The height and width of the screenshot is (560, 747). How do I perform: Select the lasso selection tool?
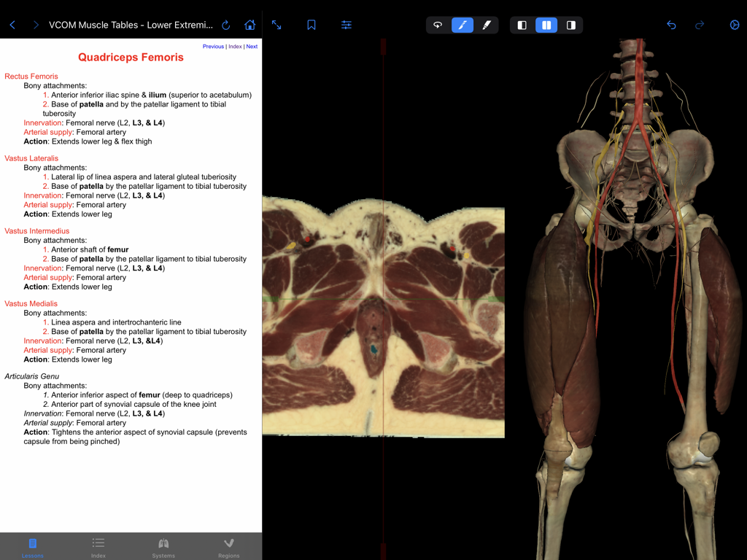[438, 24]
